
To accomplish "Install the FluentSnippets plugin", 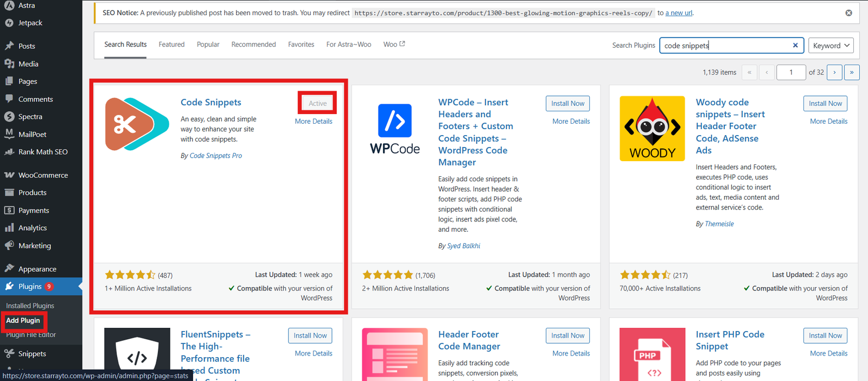I will tap(310, 336).
